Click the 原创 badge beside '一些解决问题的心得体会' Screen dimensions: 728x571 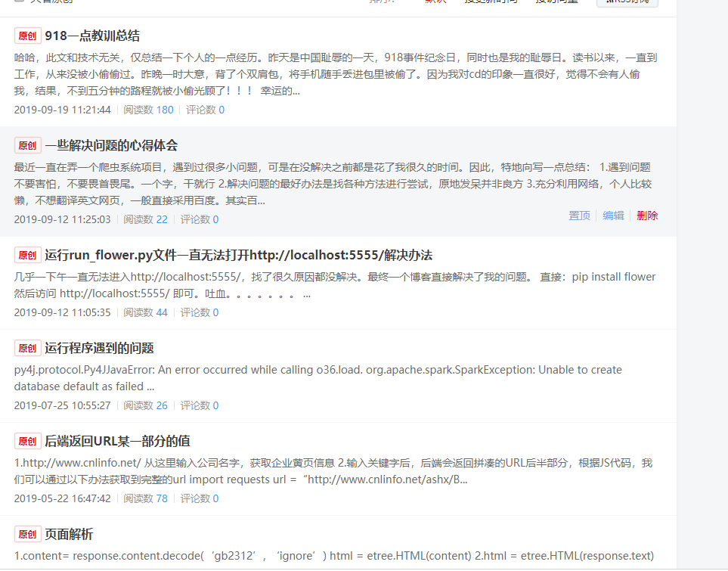28,145
